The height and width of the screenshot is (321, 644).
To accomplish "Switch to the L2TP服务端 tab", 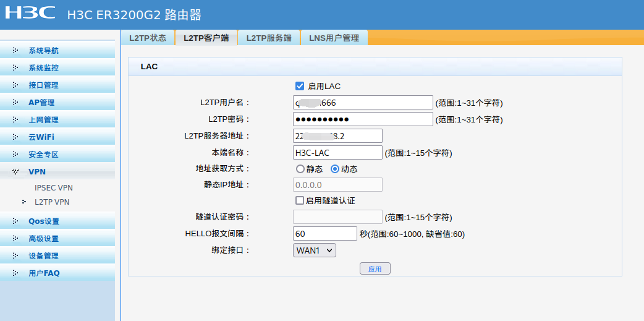I will [x=269, y=38].
